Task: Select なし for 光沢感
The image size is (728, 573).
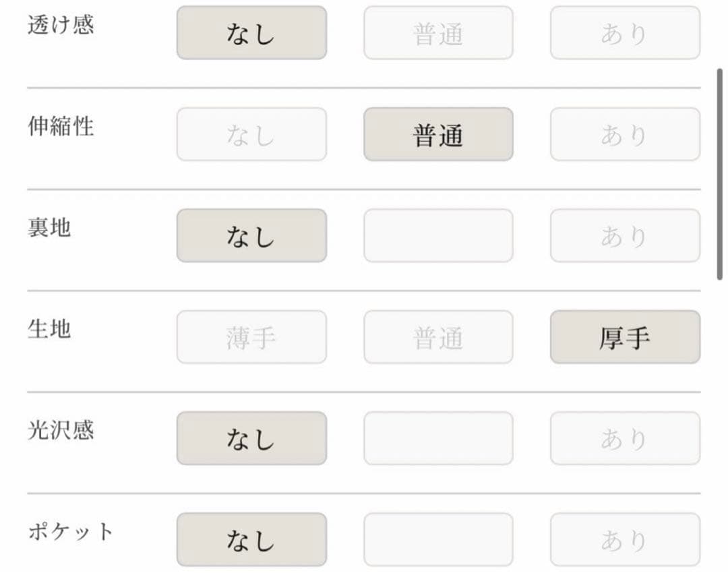Action: [x=251, y=438]
